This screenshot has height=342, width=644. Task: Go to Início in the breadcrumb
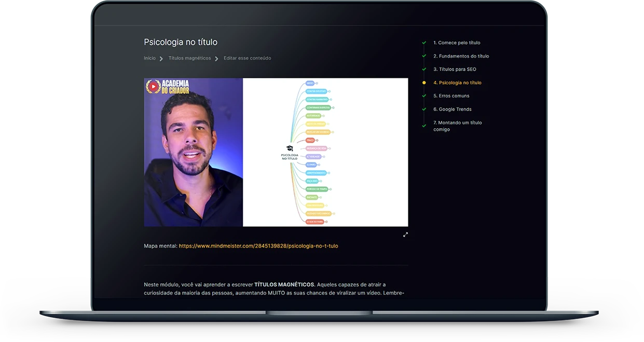tap(149, 58)
